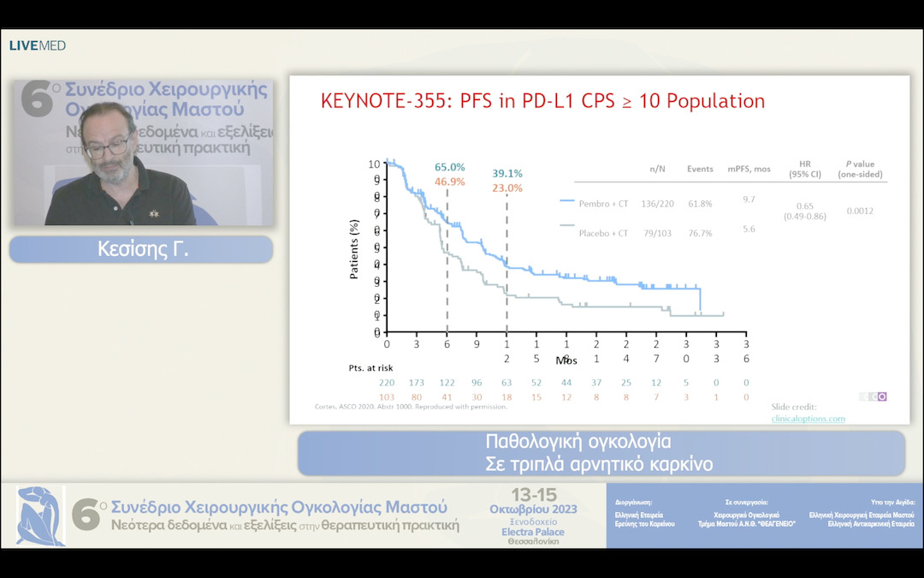Click the blue figure conference logo in footer
Screen dimensions: 924x578
40,515
